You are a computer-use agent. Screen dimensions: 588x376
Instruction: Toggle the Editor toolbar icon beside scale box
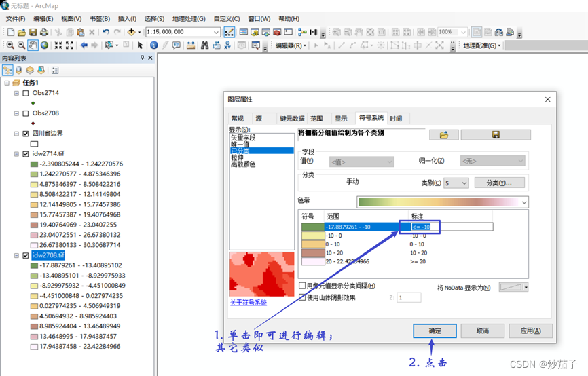tap(229, 33)
